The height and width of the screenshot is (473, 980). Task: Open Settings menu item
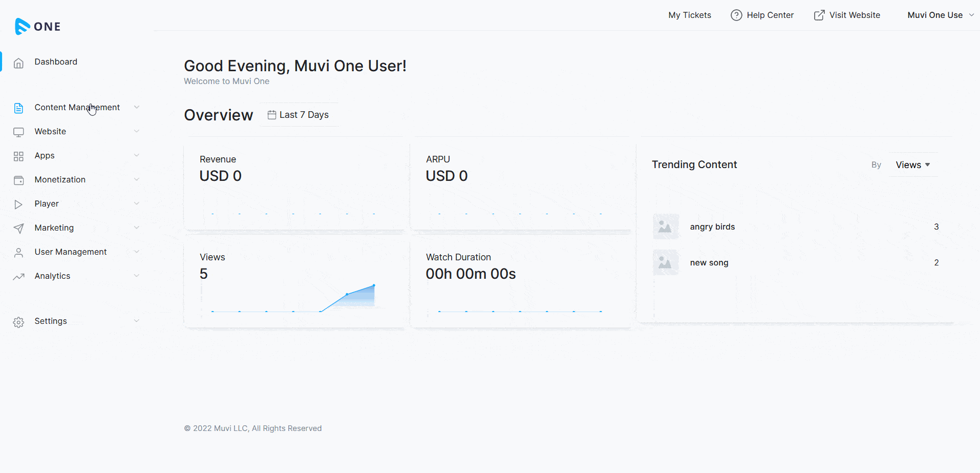pos(51,321)
